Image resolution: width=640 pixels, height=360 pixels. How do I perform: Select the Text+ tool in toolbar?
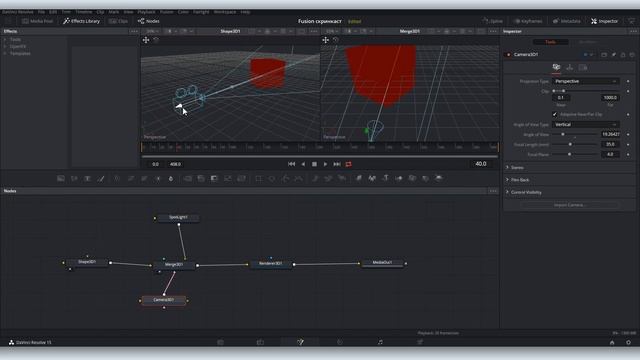click(87, 178)
